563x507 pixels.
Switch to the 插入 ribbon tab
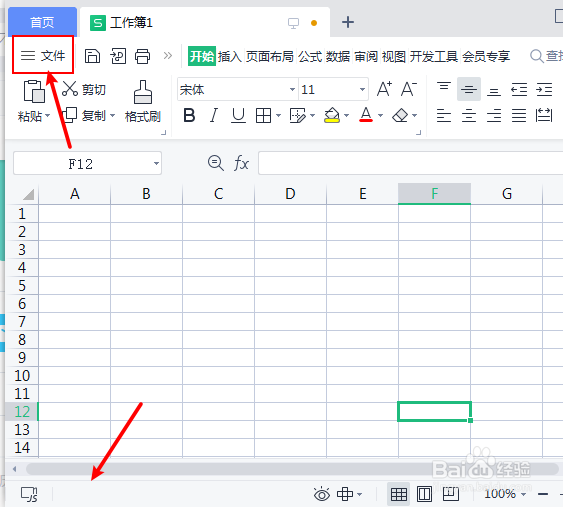[x=230, y=56]
